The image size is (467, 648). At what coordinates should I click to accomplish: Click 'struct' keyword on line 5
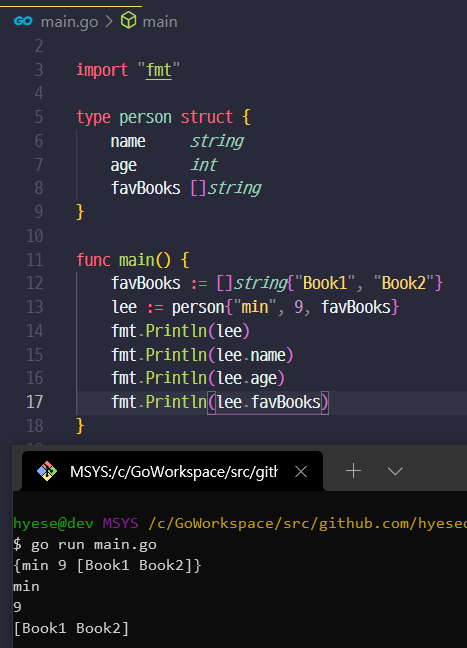tap(206, 117)
